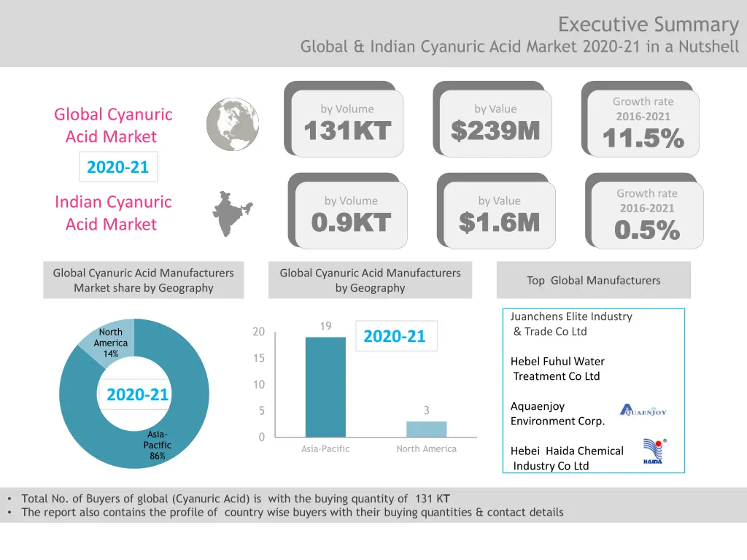Select the Indian 0.9KT volume card
The height and width of the screenshot is (560, 747).
point(351,215)
